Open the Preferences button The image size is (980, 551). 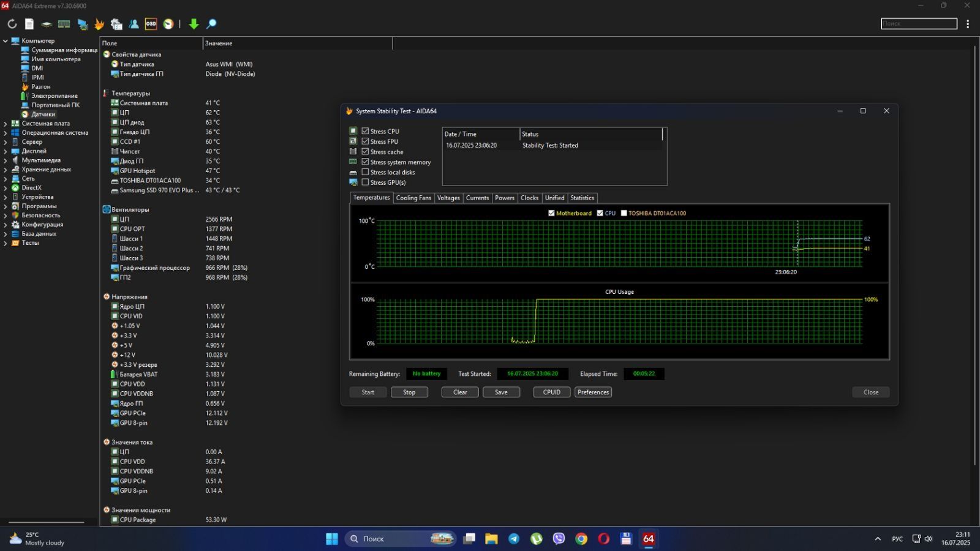[593, 392]
